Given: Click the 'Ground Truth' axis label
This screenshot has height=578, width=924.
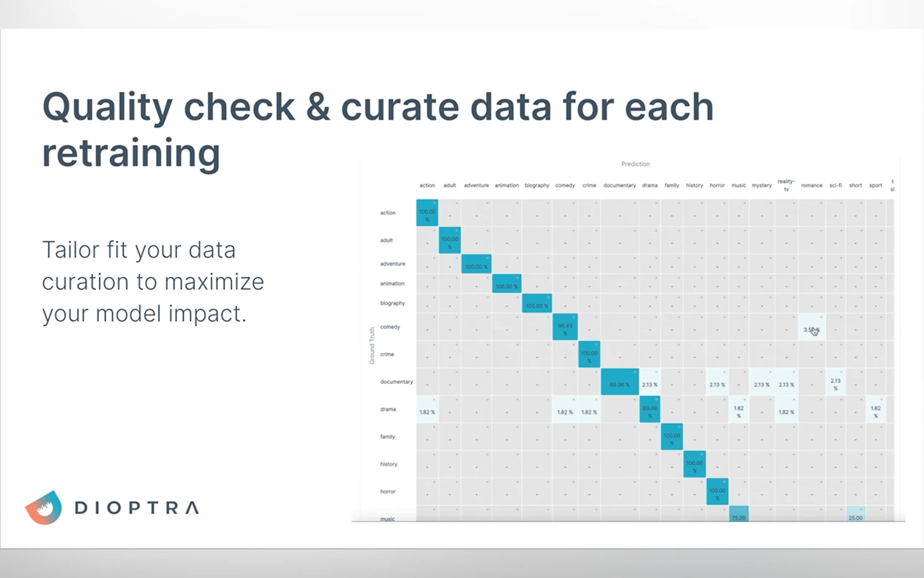Looking at the screenshot, I should point(372,345).
